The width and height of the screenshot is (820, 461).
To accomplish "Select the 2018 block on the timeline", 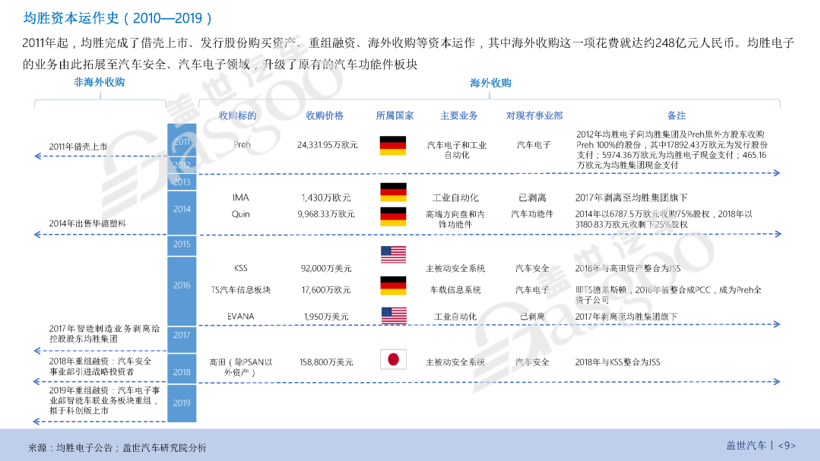I will coord(181,368).
